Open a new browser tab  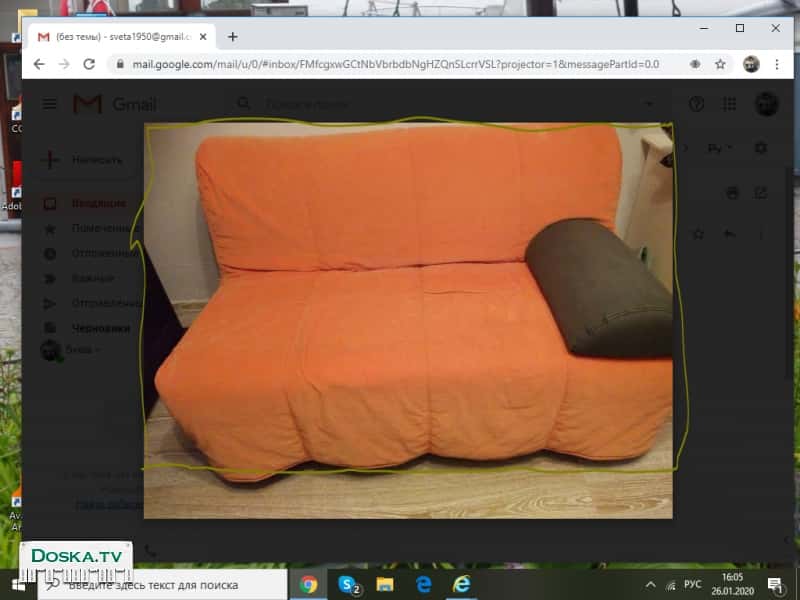[x=233, y=36]
